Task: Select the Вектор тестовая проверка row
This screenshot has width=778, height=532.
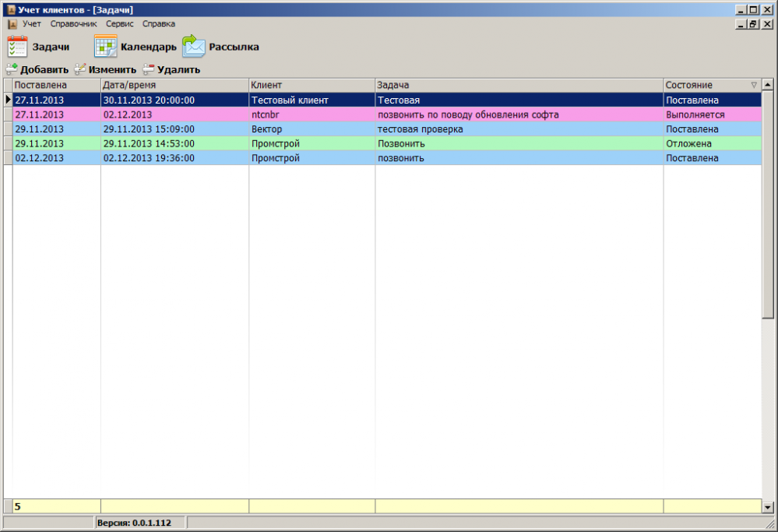Action: (x=387, y=129)
